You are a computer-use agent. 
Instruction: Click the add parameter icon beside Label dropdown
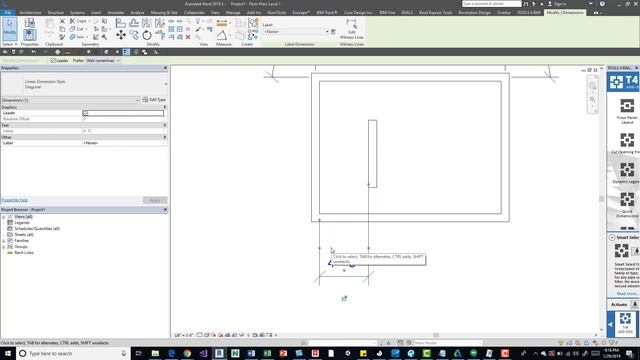pos(333,31)
